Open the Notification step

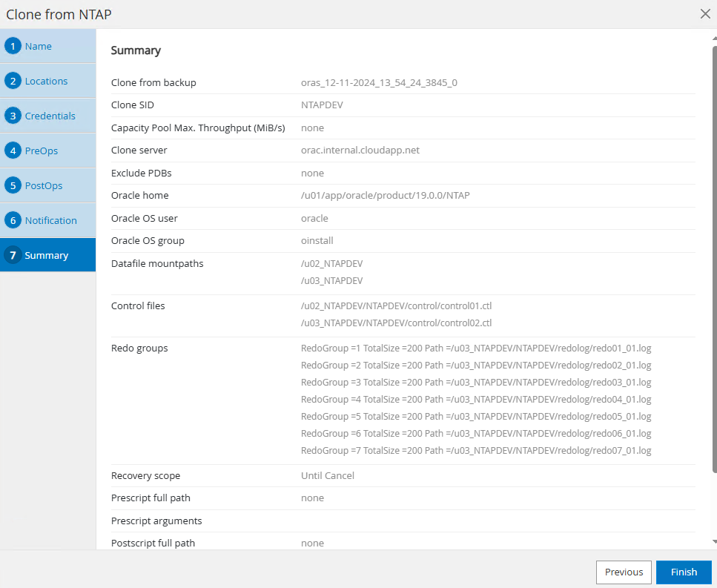pyautogui.click(x=50, y=220)
